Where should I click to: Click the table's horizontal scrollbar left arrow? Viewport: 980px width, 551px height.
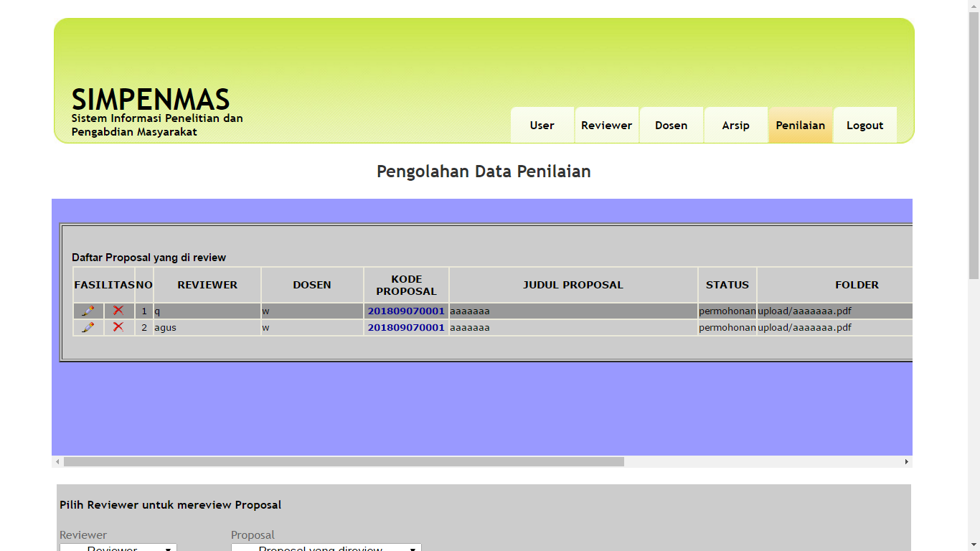(x=58, y=462)
